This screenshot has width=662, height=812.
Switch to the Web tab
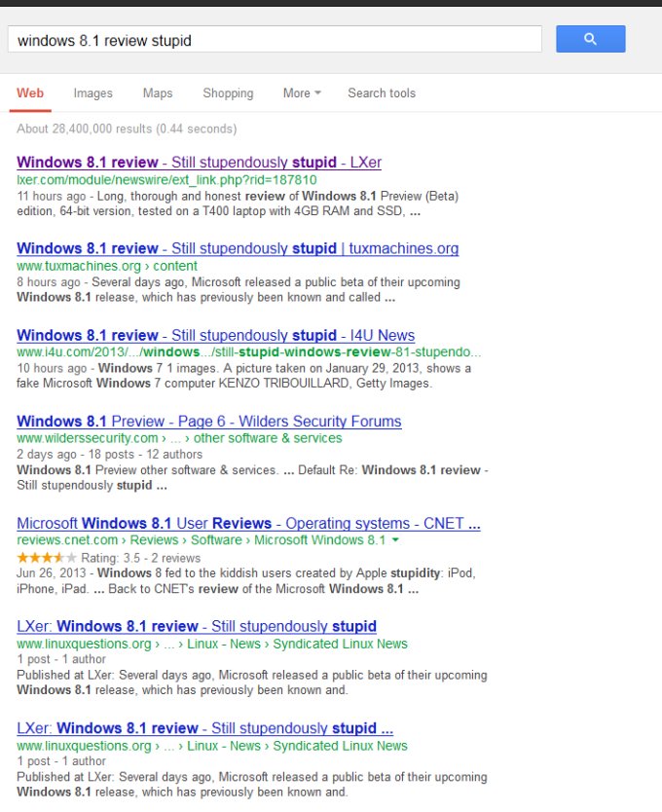[30, 93]
